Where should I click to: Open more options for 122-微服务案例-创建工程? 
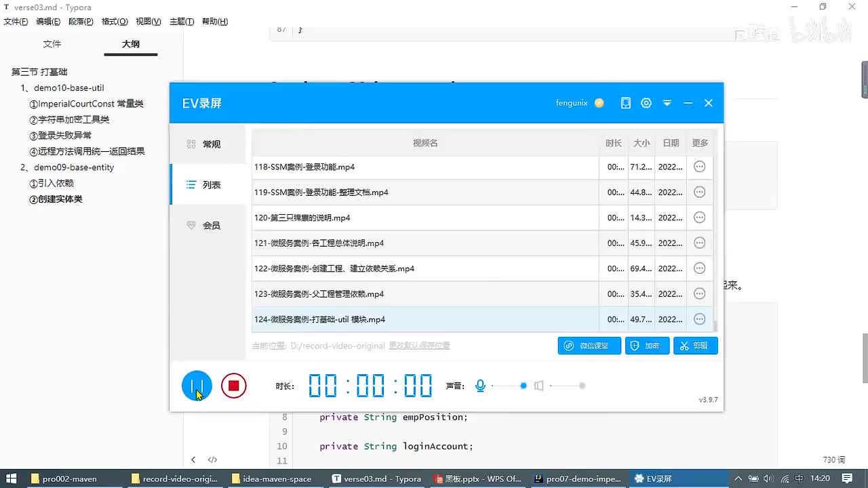click(x=700, y=268)
